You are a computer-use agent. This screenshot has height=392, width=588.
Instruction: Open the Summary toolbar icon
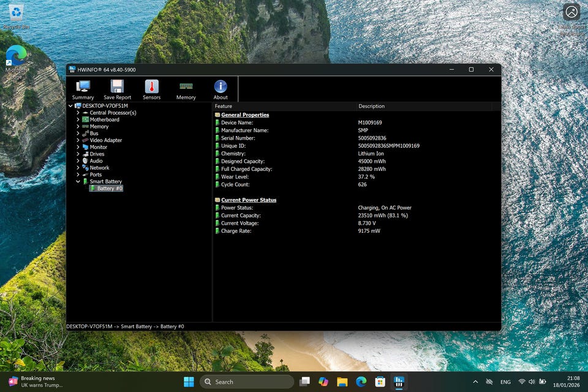[83, 89]
